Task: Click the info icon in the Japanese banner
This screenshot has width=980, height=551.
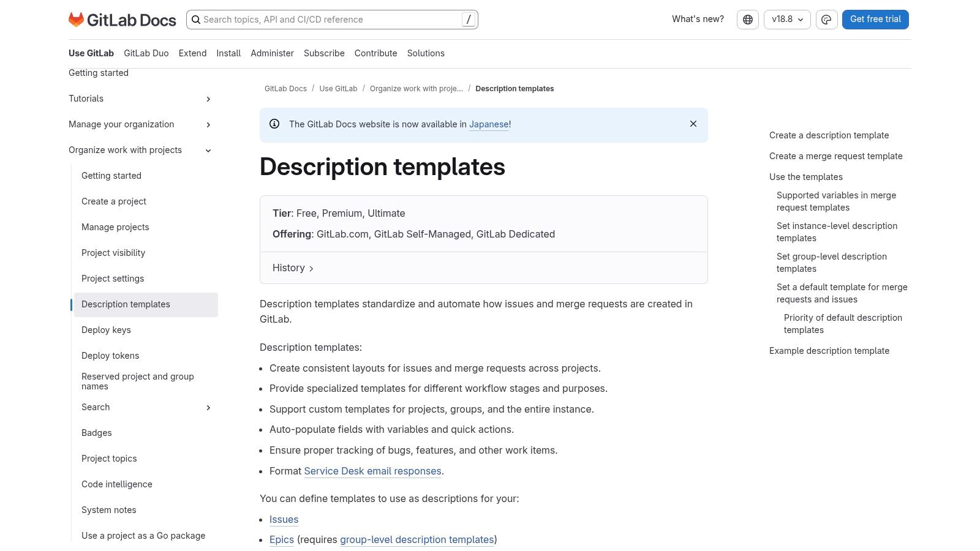Action: [274, 124]
